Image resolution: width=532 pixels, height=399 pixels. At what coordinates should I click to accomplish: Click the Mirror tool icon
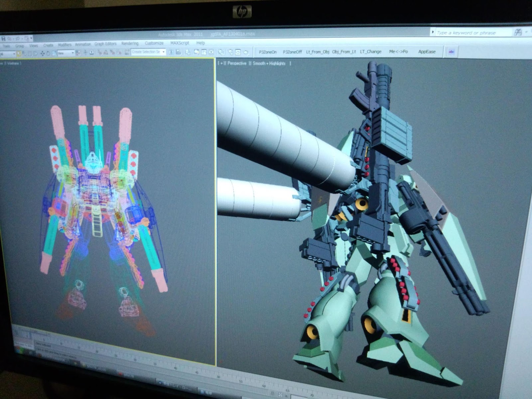point(171,52)
